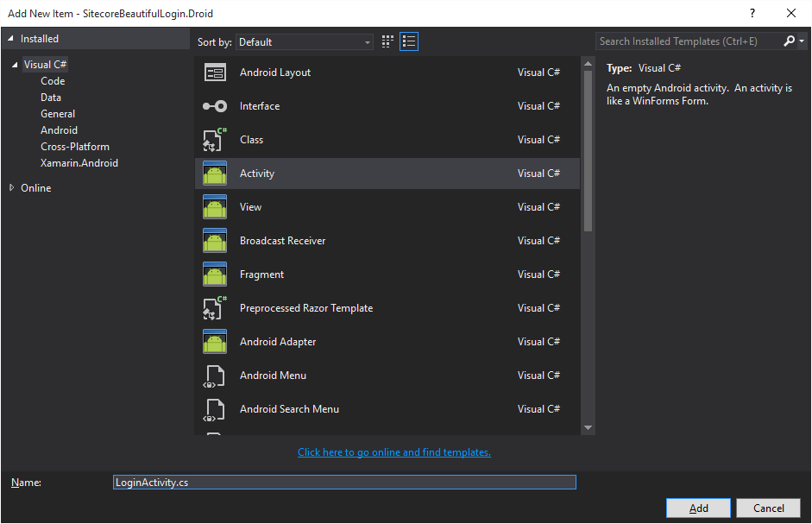The width and height of the screenshot is (812, 524).
Task: Switch to small icons list view
Action: point(409,41)
